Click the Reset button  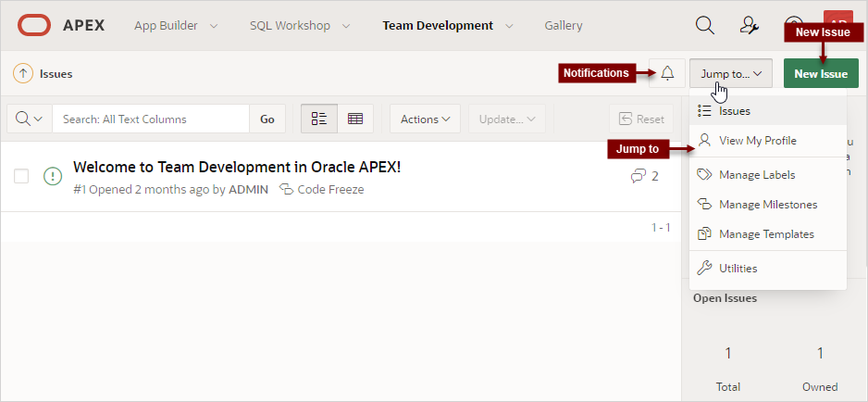(x=641, y=119)
